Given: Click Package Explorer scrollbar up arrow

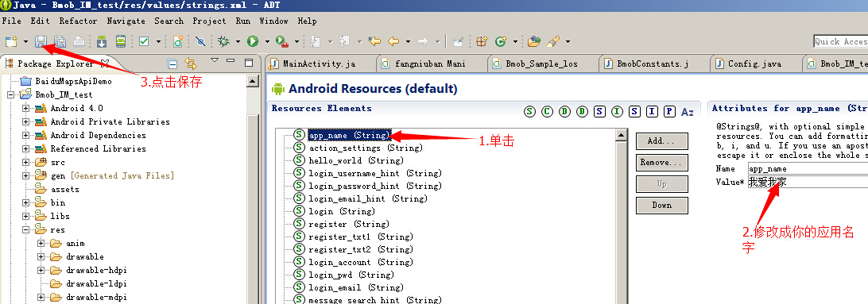Looking at the screenshot, I should (x=253, y=81).
